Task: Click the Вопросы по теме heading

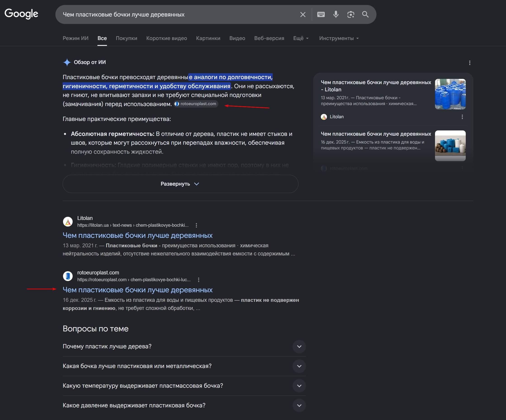Action: tap(95, 329)
